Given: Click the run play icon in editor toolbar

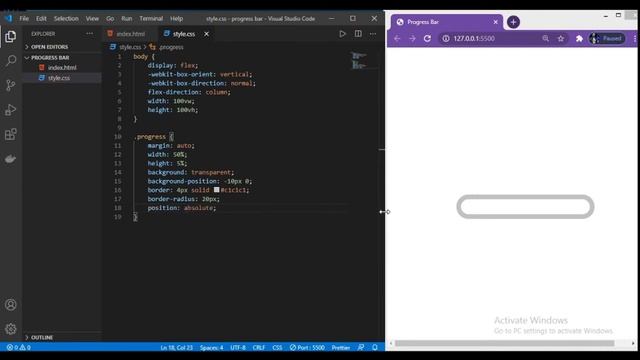Looking at the screenshot, I should pyautogui.click(x=342, y=34).
